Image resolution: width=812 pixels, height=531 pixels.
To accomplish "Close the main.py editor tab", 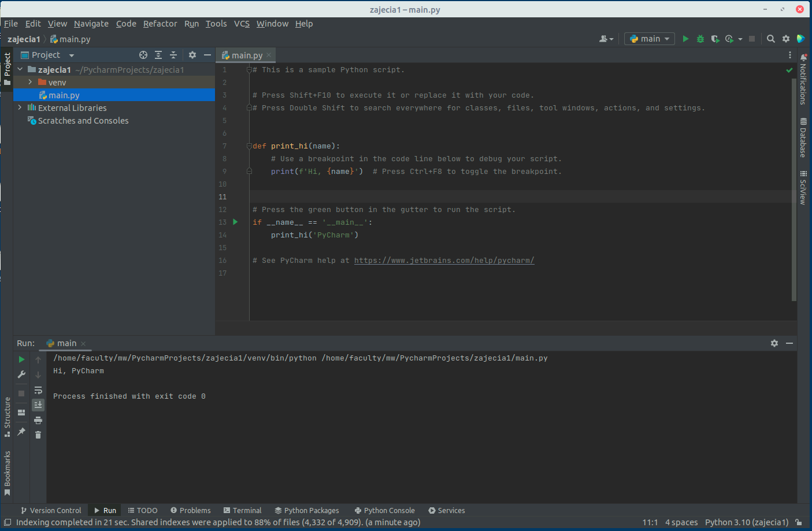I will pos(269,55).
